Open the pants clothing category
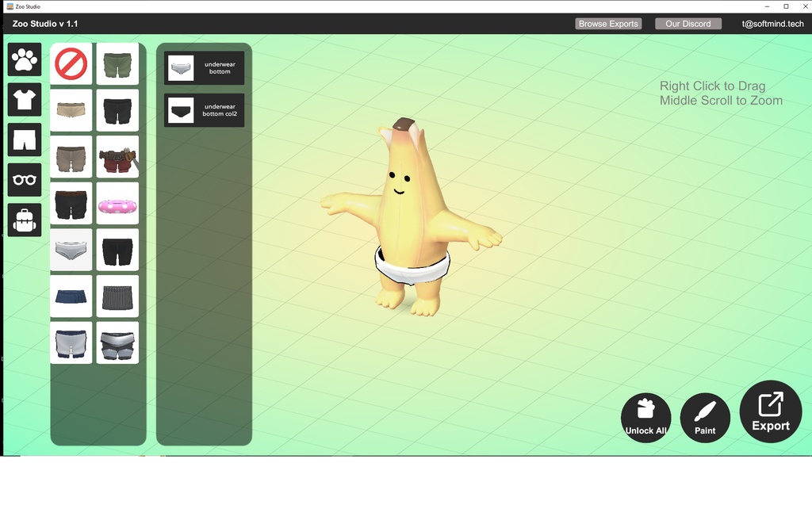The width and height of the screenshot is (812, 524). pyautogui.click(x=24, y=140)
